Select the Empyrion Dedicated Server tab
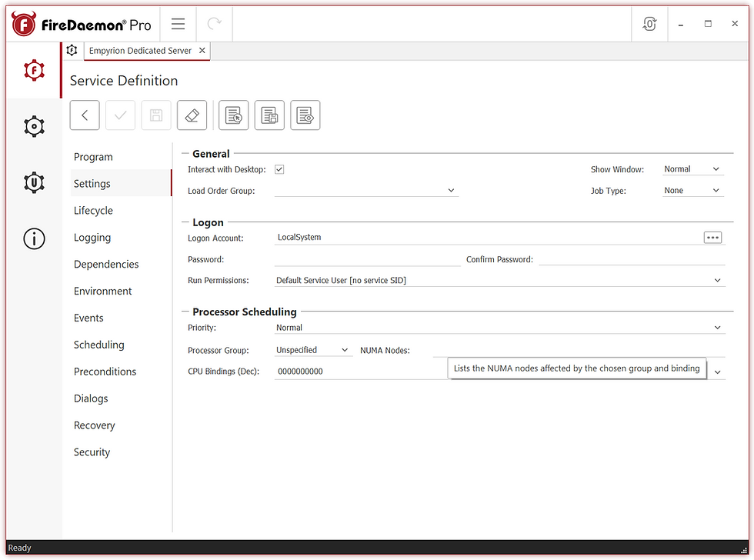This screenshot has height=560, width=754. 142,50
